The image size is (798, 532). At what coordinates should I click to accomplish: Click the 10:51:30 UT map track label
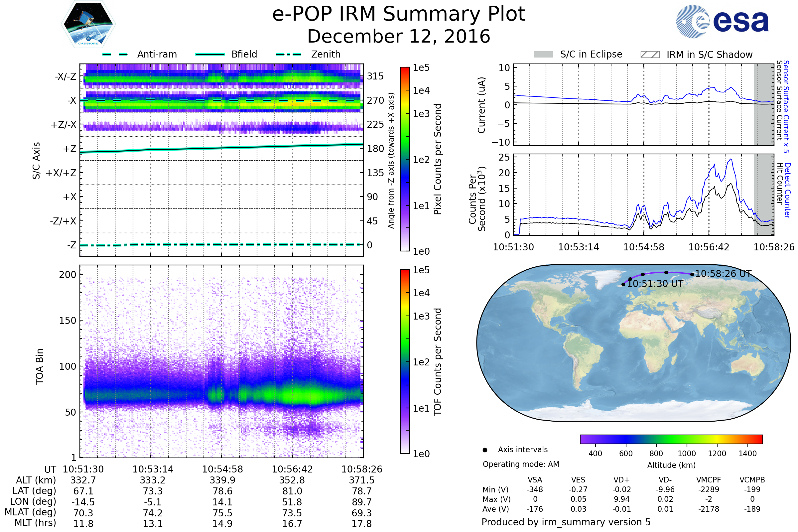(x=655, y=284)
